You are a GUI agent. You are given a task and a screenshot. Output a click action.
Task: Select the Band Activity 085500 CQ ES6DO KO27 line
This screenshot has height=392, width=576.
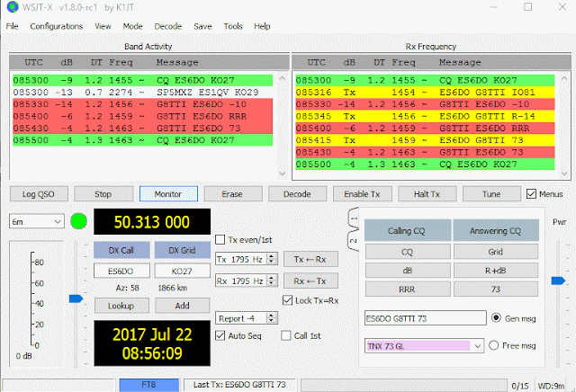[143, 140]
